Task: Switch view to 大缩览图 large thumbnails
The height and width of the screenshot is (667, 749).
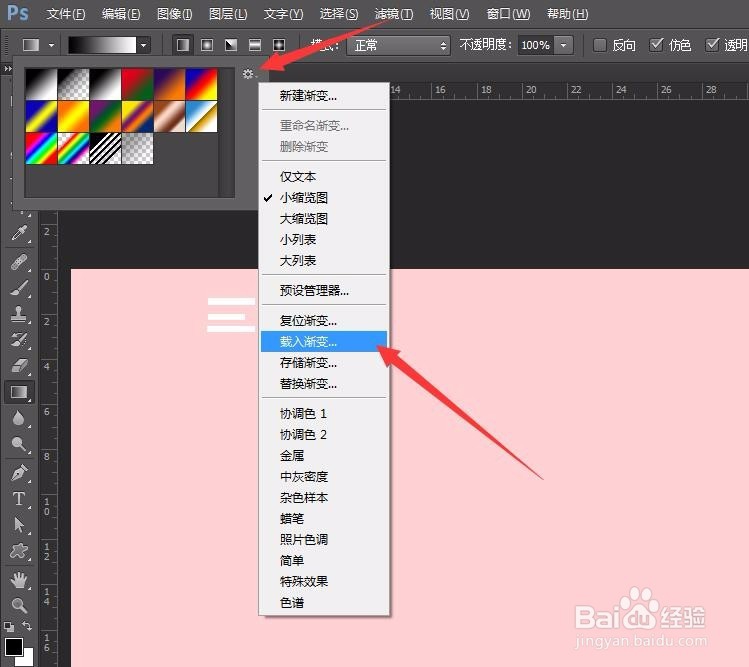Action: (x=324, y=219)
